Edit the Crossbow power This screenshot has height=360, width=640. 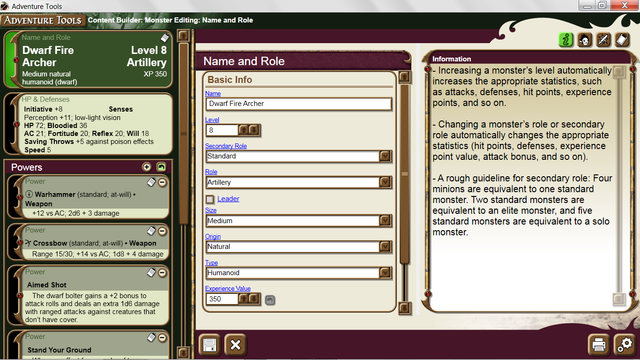coord(151,231)
